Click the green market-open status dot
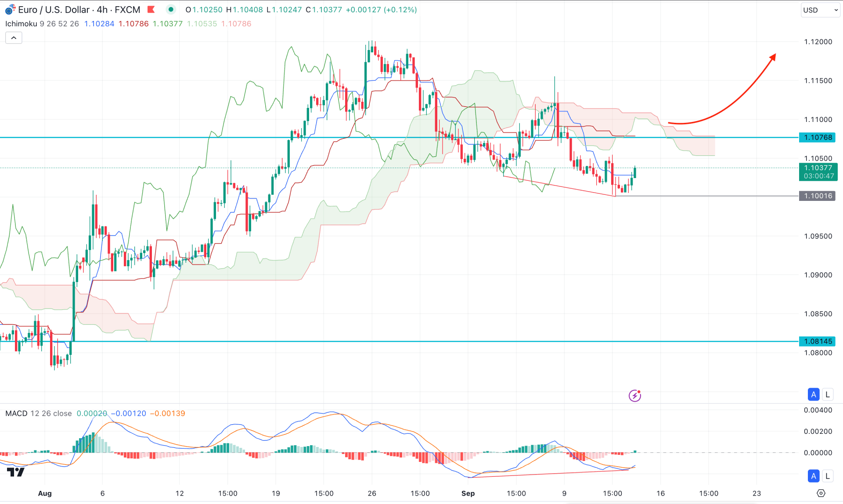The image size is (843, 504). coord(171,9)
